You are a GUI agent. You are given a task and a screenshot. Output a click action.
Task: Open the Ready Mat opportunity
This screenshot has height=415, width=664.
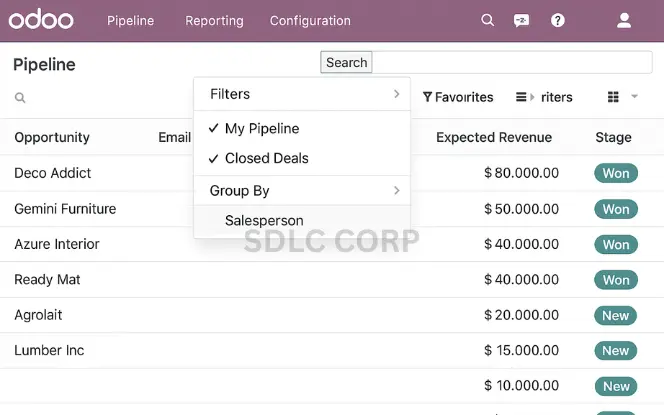(47, 279)
